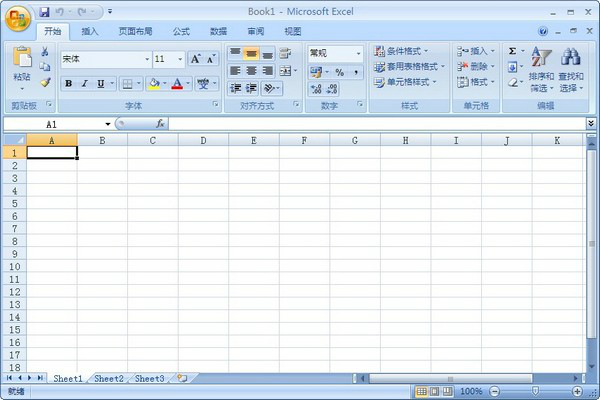Increase decimal places
The width and height of the screenshot is (600, 400).
[316, 89]
